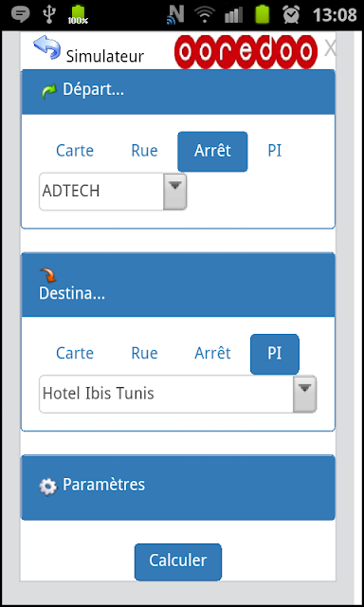Select the Carte tab under Destination
Screen dimensions: 364x607
pyautogui.click(x=75, y=353)
